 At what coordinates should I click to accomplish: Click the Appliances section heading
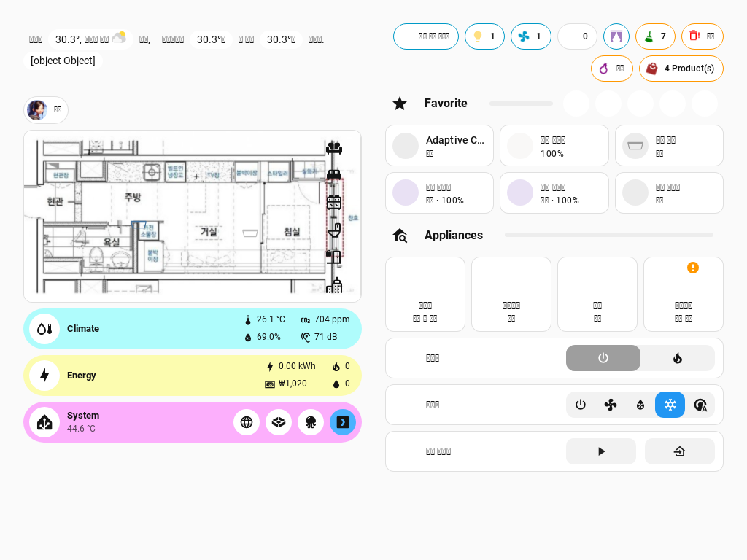click(454, 236)
